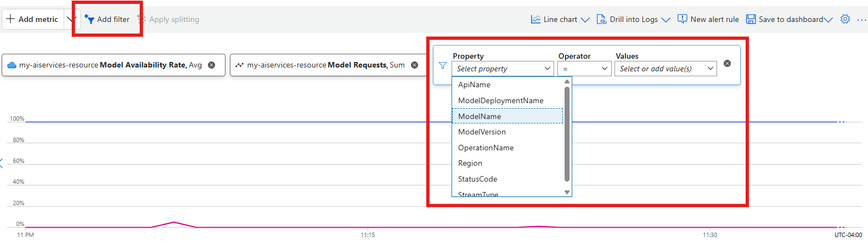
Task: Select ModelName from property list
Action: (x=480, y=116)
